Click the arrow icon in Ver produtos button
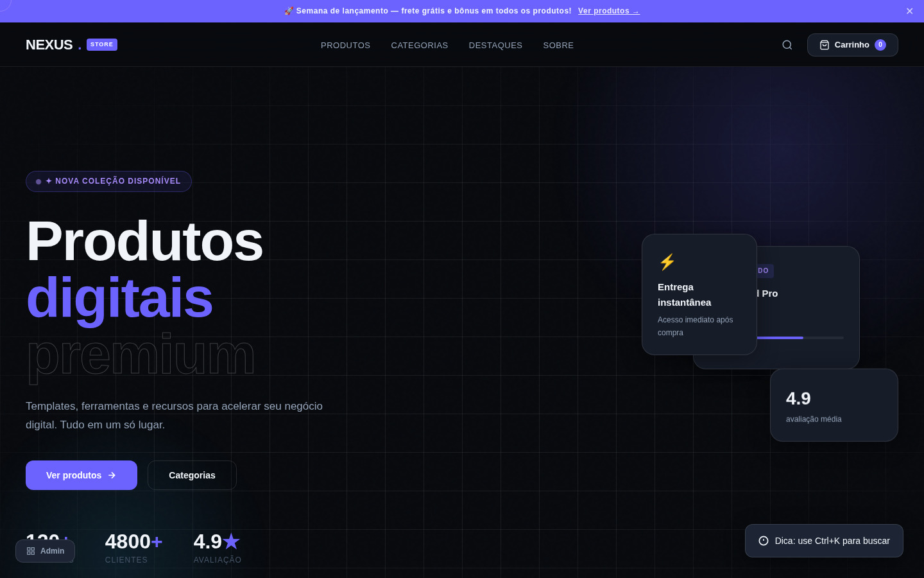The width and height of the screenshot is (924, 578). (x=112, y=475)
